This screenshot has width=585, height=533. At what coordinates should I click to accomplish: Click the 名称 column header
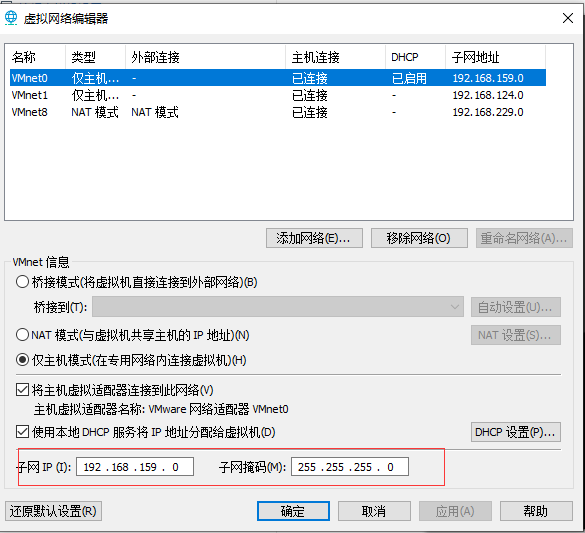click(x=36, y=57)
